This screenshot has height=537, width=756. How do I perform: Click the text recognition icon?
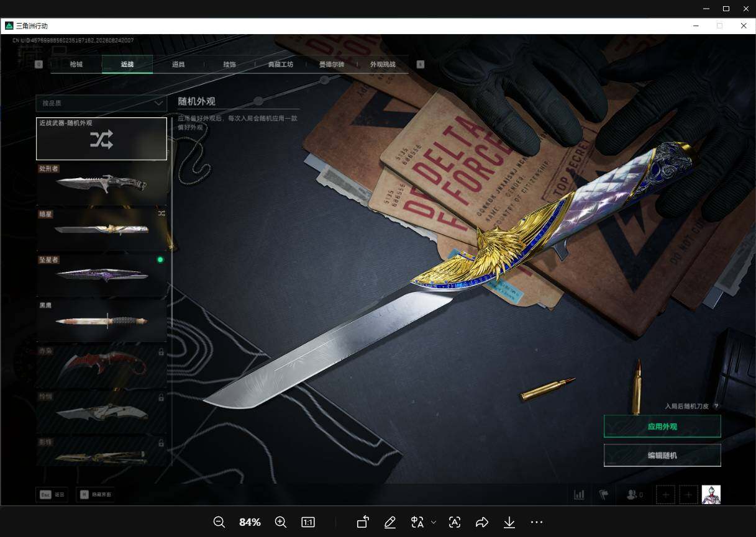pos(455,522)
